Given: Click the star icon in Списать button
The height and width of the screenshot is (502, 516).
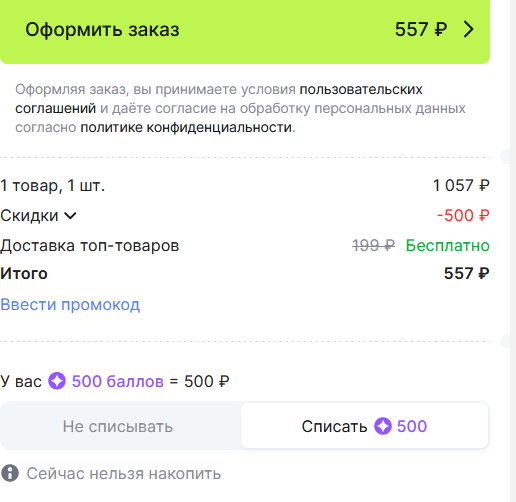Looking at the screenshot, I should point(383,426).
